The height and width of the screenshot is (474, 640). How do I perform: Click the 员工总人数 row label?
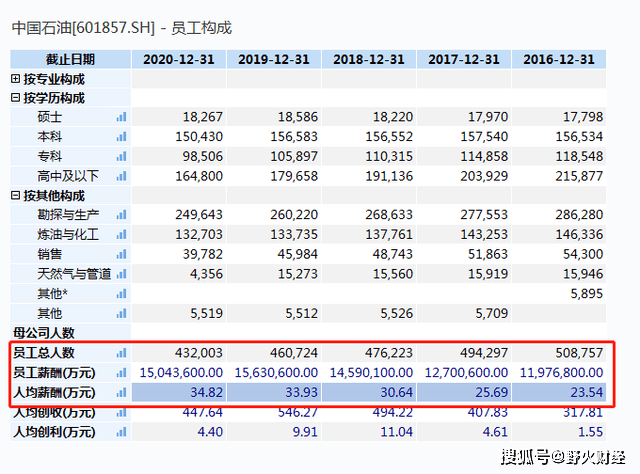44,353
